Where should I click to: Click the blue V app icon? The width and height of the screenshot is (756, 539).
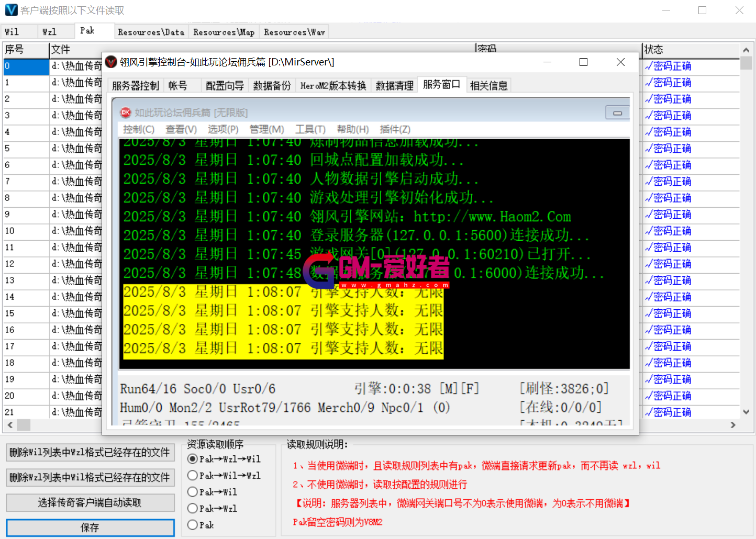[x=11, y=10]
